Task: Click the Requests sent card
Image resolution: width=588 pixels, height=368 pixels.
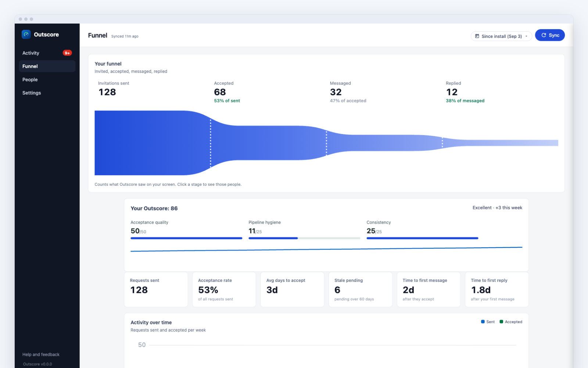Action: pyautogui.click(x=156, y=289)
